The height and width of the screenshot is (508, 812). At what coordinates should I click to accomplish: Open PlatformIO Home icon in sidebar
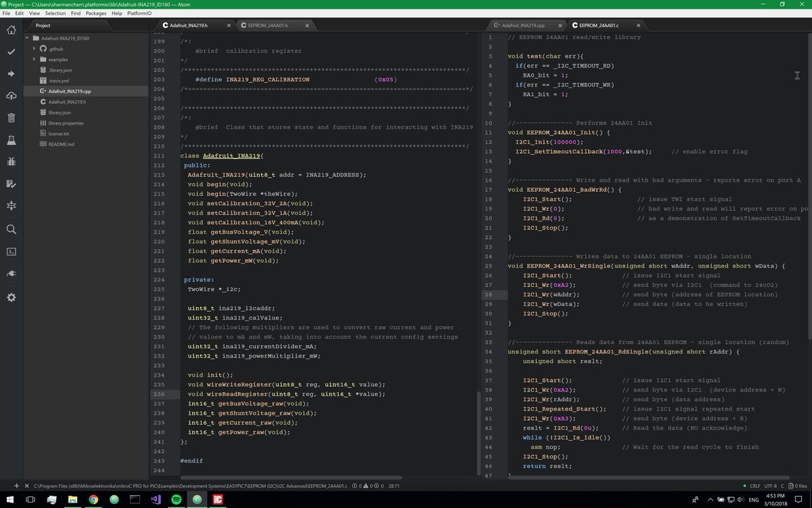(11, 30)
